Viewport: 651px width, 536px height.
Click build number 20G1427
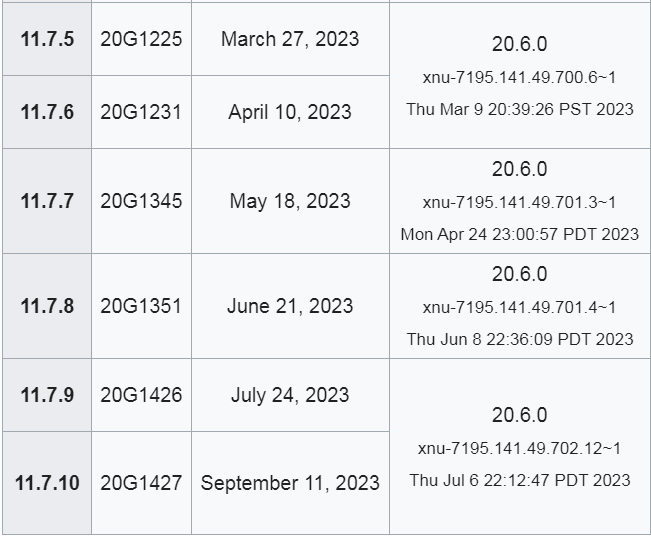point(141,483)
